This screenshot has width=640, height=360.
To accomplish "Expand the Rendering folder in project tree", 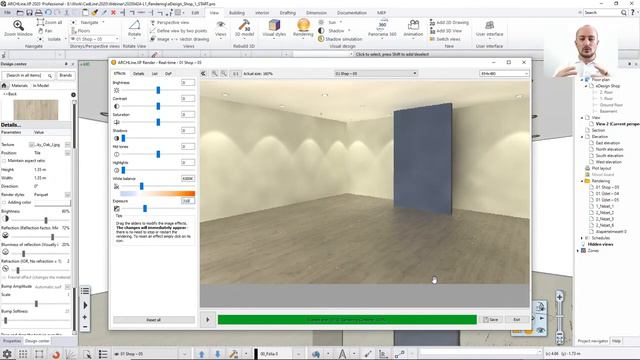I will tap(582, 181).
